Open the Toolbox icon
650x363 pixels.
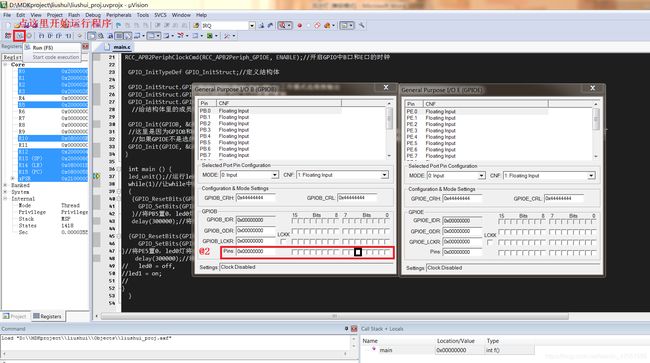(227, 36)
